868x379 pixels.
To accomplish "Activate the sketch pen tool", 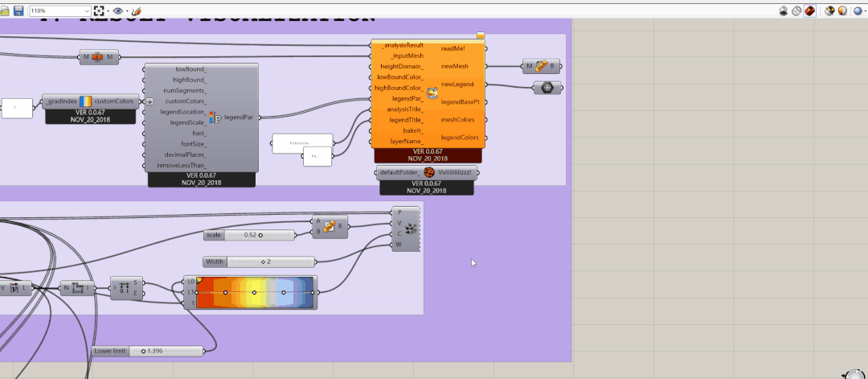I will 136,10.
